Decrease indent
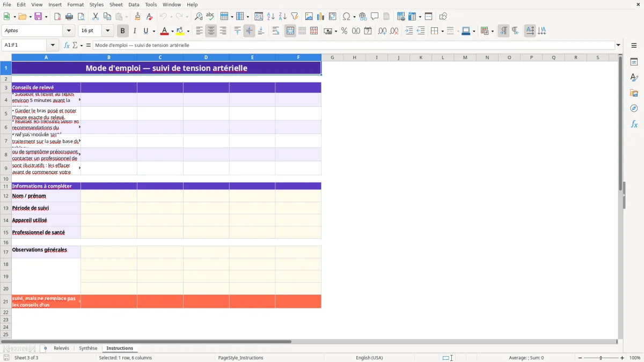Image resolution: width=644 pixels, height=362 pixels. 421,31
